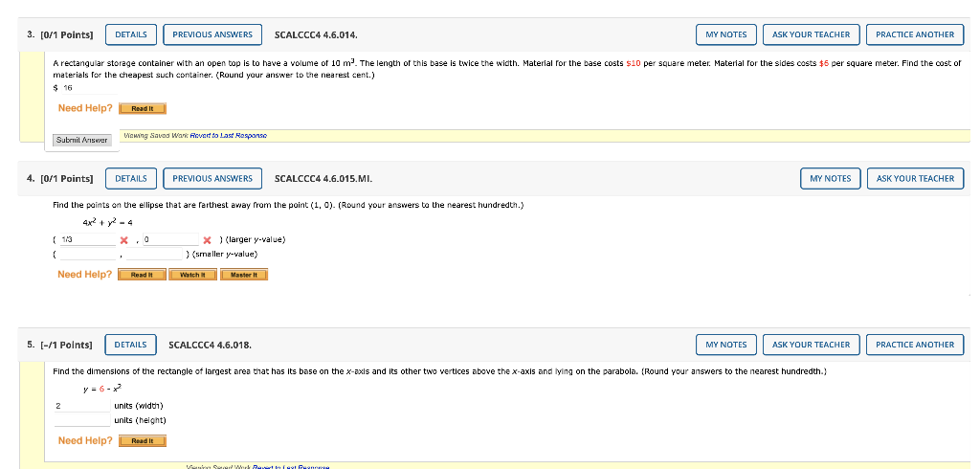Click question code SCALCCC4 4.6.014.

316,35
